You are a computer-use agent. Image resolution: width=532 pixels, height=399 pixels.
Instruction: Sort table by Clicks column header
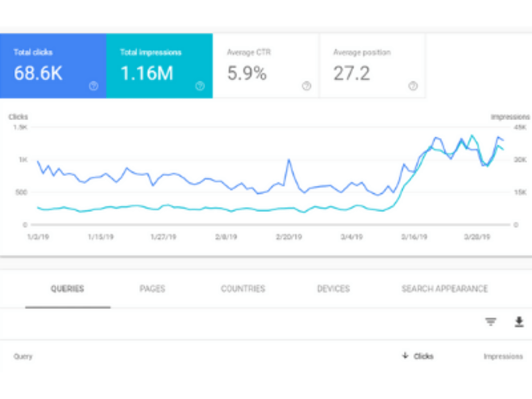pos(423,356)
